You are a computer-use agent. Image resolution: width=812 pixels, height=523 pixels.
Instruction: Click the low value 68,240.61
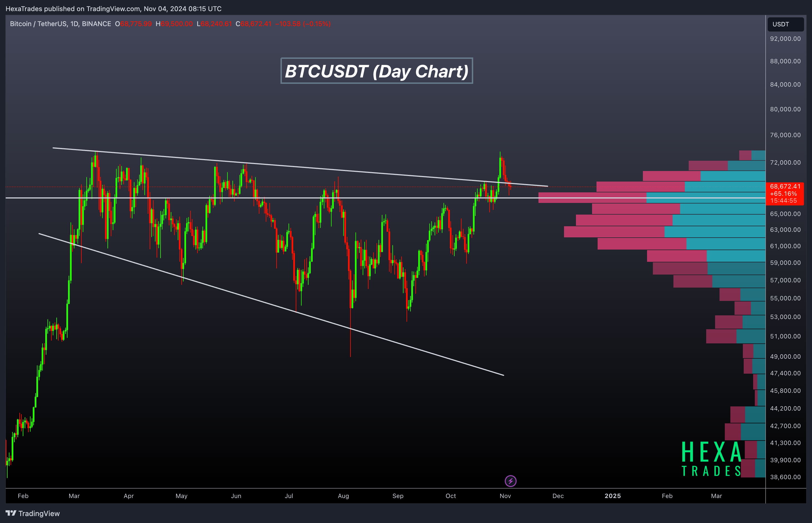coord(216,24)
